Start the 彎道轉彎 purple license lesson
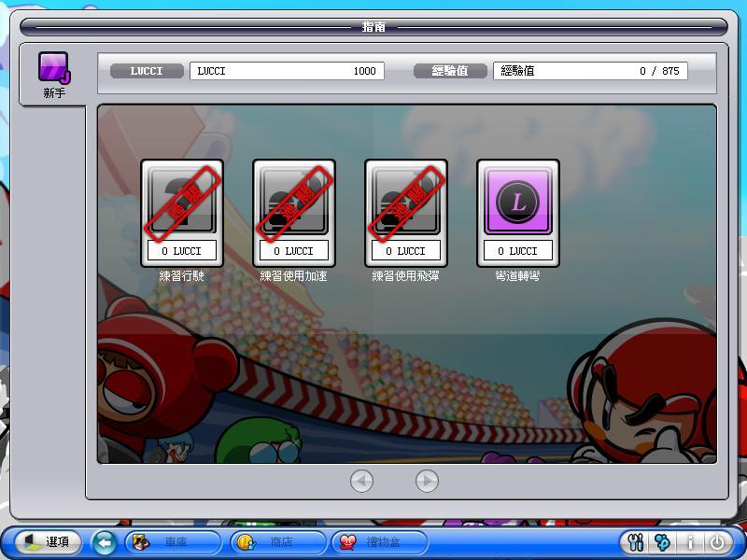This screenshot has width=747, height=560. 518,213
